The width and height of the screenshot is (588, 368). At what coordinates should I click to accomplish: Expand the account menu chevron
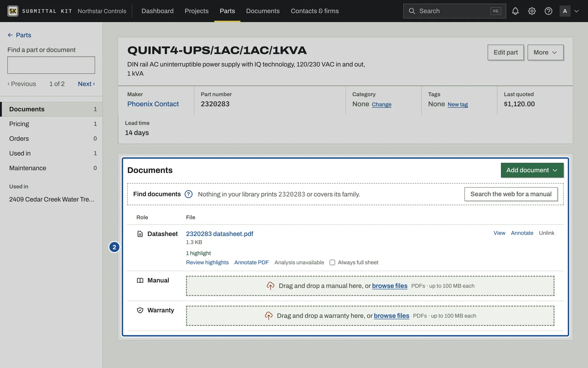coord(577,11)
